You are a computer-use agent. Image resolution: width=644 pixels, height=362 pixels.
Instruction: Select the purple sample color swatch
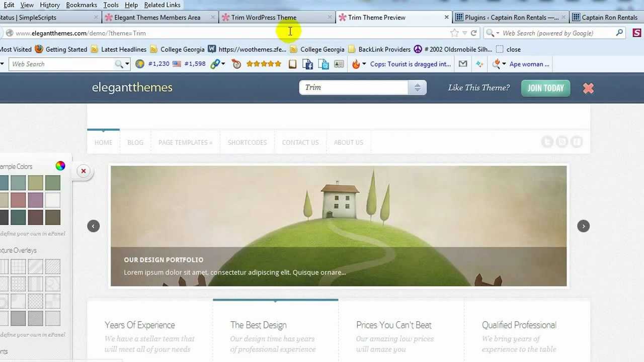click(35, 200)
